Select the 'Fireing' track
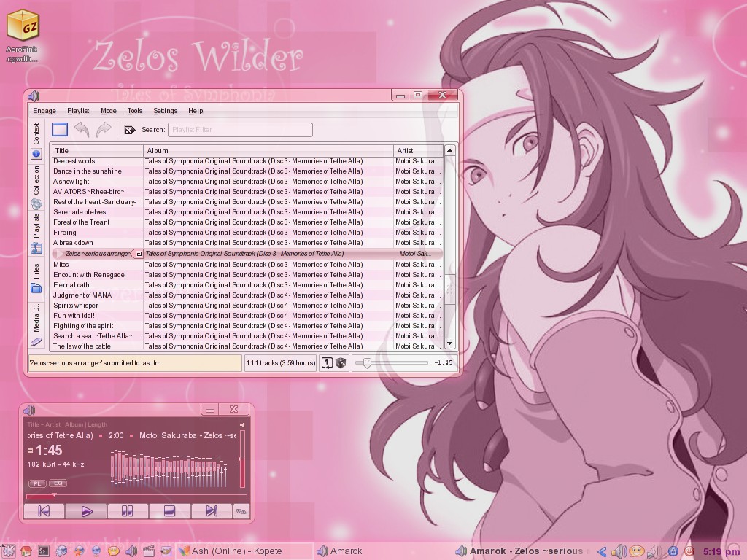 click(247, 233)
